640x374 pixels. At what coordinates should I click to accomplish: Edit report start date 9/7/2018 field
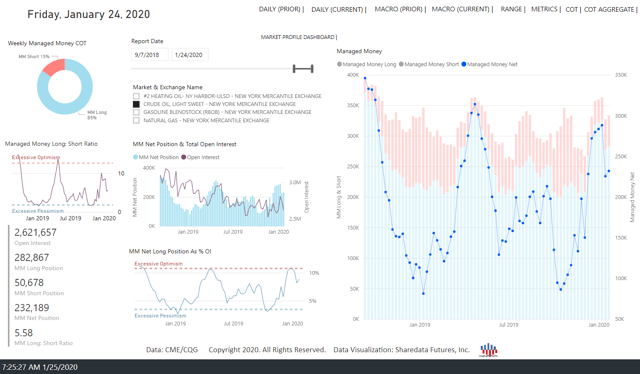point(149,55)
